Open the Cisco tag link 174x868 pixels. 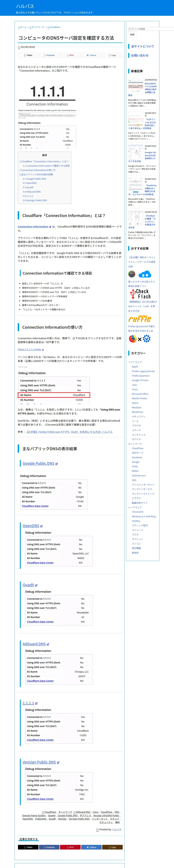95,812
